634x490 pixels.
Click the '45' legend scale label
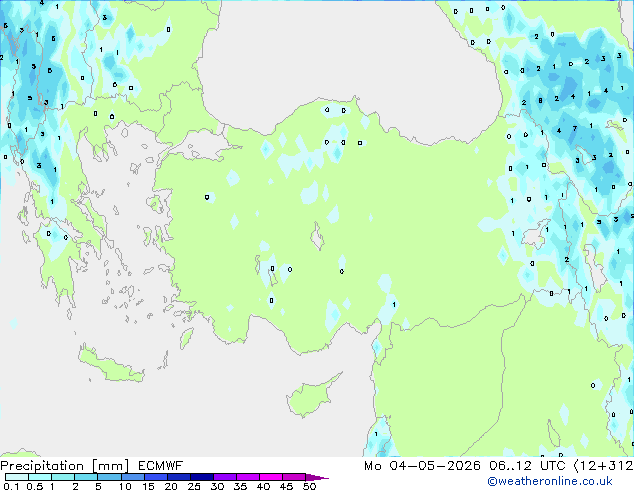(x=287, y=486)
